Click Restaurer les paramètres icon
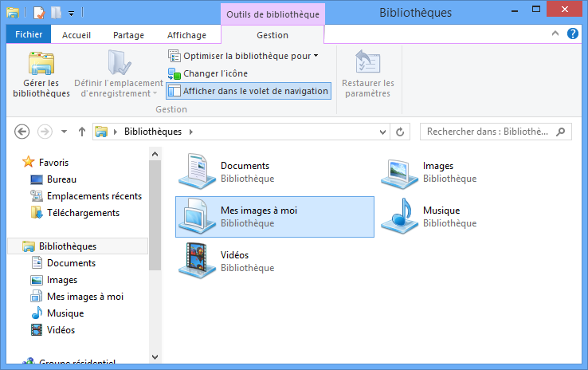 point(367,62)
